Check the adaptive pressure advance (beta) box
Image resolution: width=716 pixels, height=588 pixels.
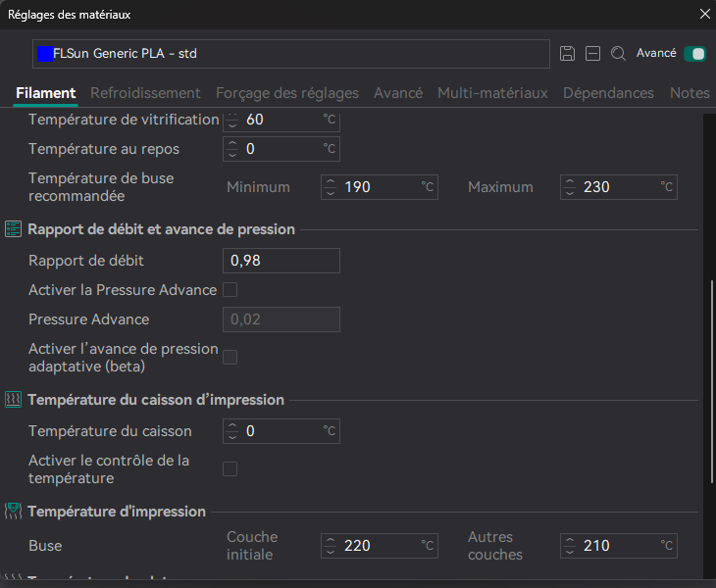tap(230, 357)
